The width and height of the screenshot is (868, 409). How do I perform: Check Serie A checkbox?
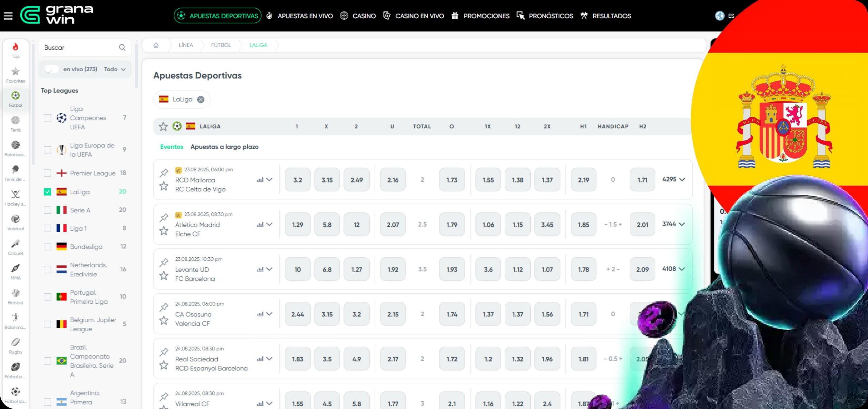coord(47,210)
